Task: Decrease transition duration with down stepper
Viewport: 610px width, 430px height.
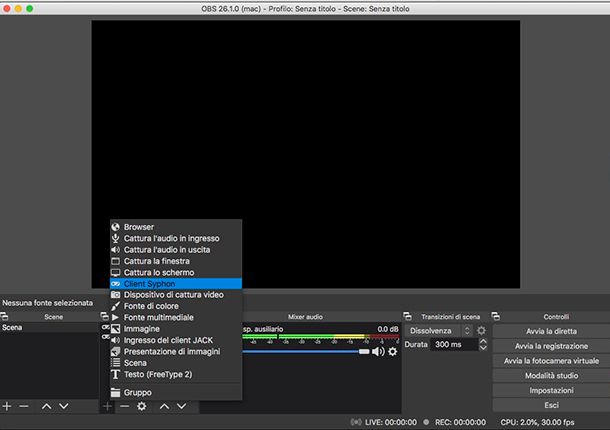Action: click(483, 348)
